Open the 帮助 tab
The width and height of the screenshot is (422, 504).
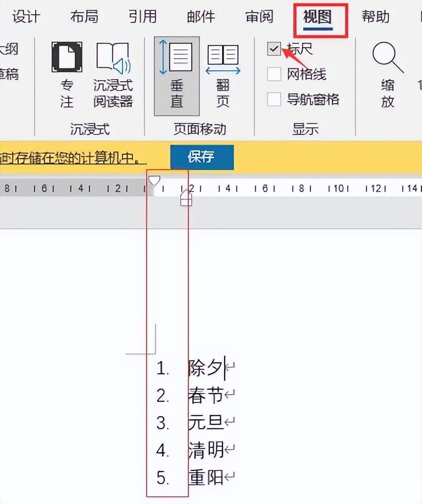(x=375, y=16)
